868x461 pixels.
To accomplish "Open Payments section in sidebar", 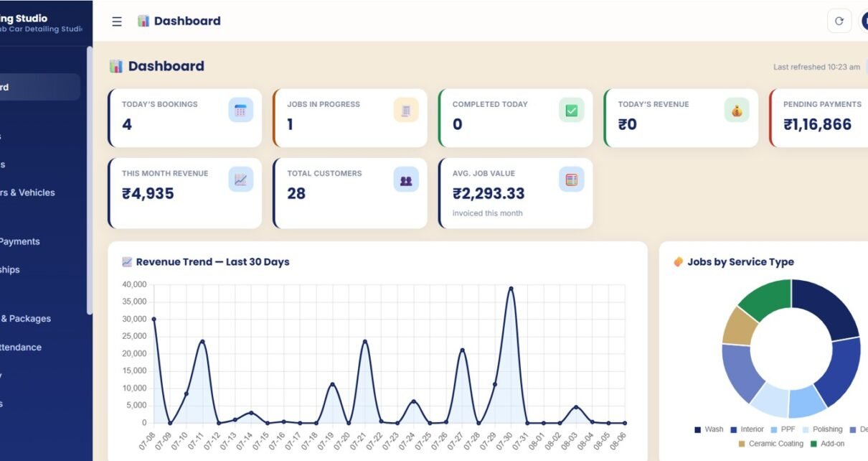I will 20,242.
